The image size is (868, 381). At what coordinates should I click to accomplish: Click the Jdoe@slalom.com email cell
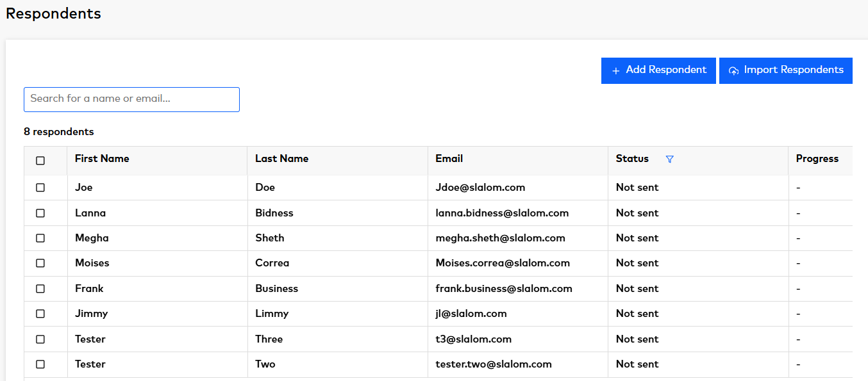[x=480, y=188]
